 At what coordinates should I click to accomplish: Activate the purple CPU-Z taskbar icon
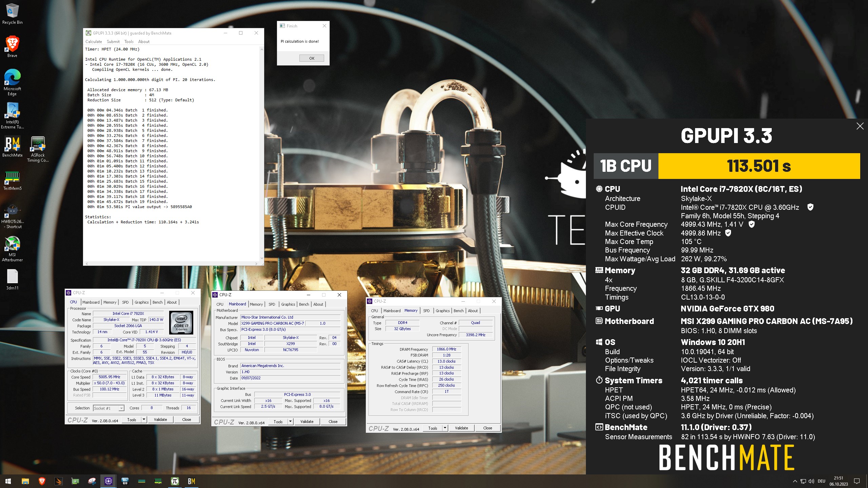click(x=108, y=481)
